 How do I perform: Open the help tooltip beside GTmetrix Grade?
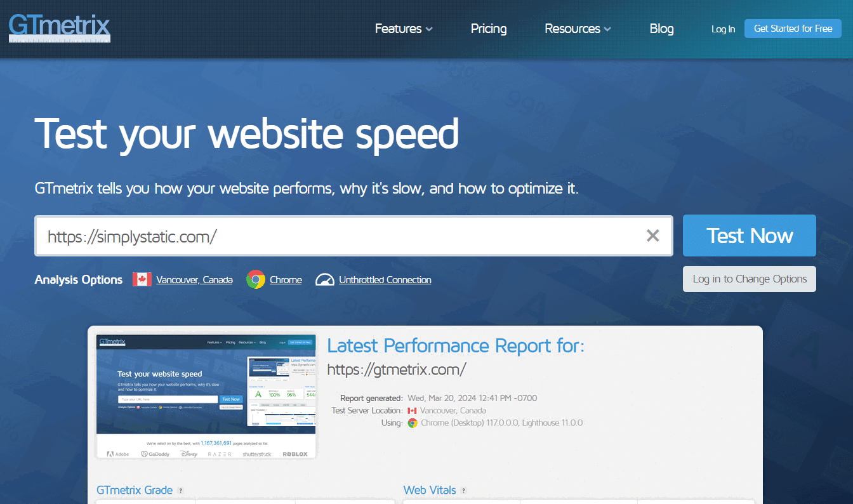180,489
